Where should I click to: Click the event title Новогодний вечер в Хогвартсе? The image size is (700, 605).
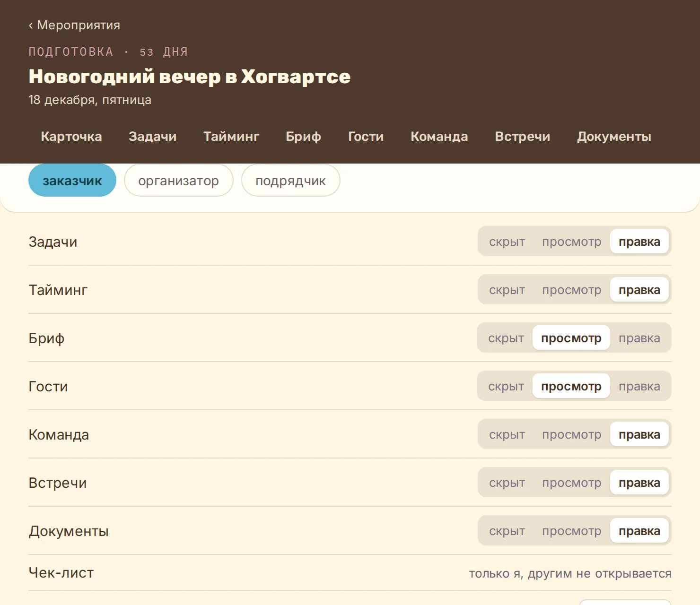click(x=190, y=77)
